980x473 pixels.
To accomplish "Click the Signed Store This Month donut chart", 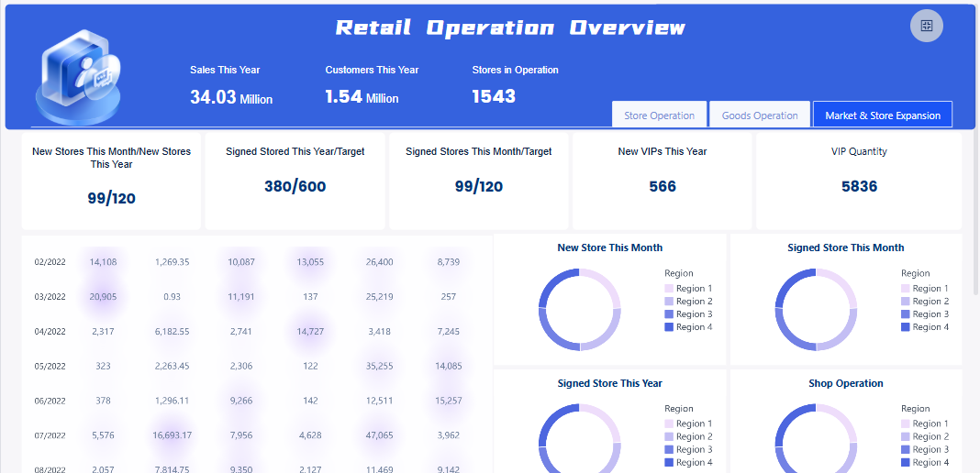I will (x=816, y=310).
